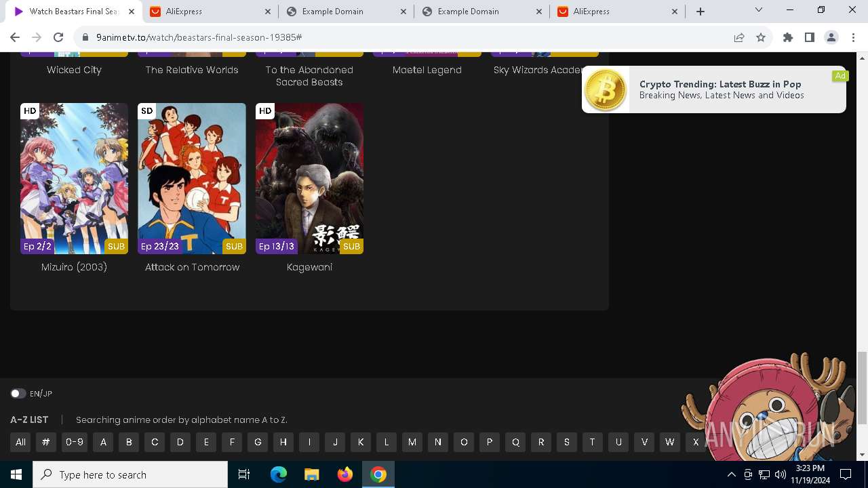Open a new tab with the plus button
Viewport: 868px width, 488px height.
pos(701,12)
